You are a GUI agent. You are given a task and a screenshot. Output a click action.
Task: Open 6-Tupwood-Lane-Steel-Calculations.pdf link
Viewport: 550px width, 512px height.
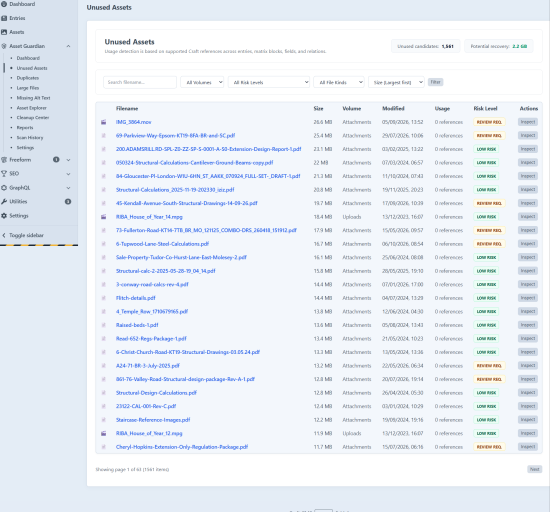pos(162,244)
